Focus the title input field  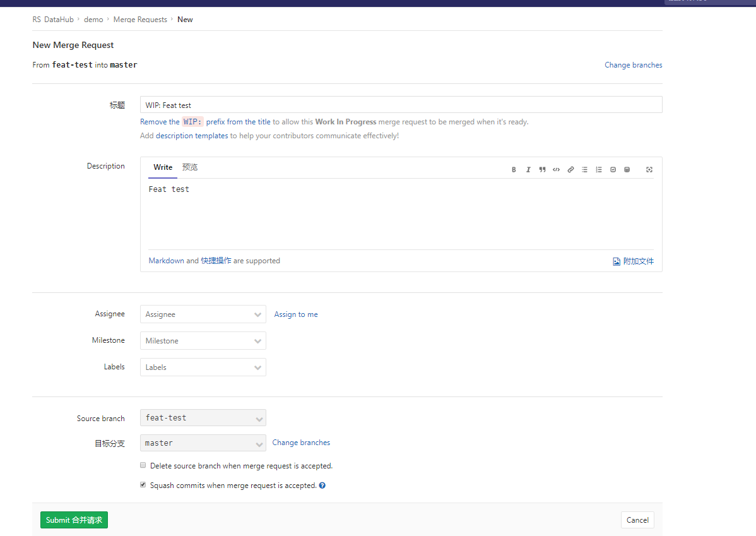point(401,105)
